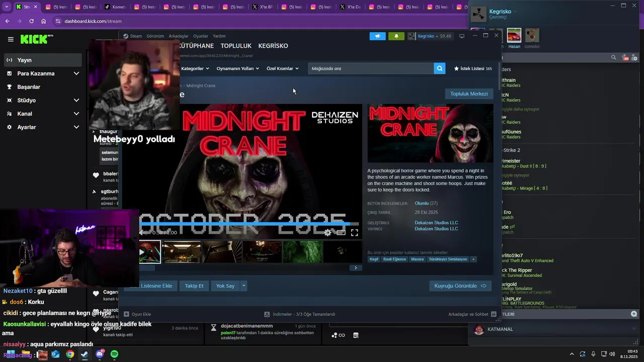The width and height of the screenshot is (644, 362).
Task: Click the Midnight Crane breadcrumb link
Action: pyautogui.click(x=201, y=85)
